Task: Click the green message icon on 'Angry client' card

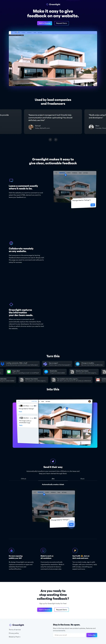Action: [x=9, y=372]
